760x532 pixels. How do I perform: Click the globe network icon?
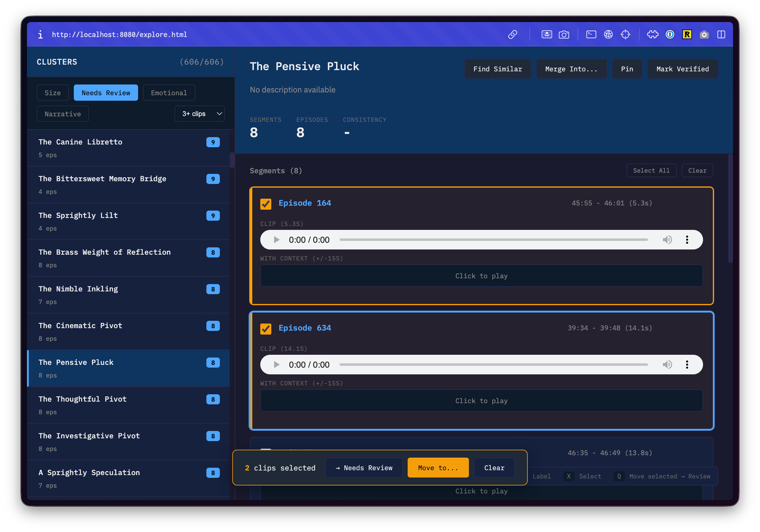[608, 34]
